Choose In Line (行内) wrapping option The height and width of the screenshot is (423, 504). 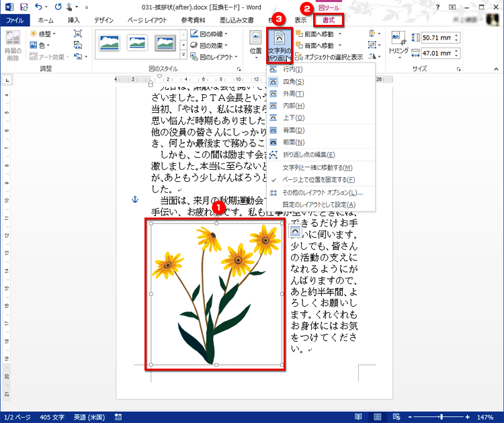(x=321, y=69)
